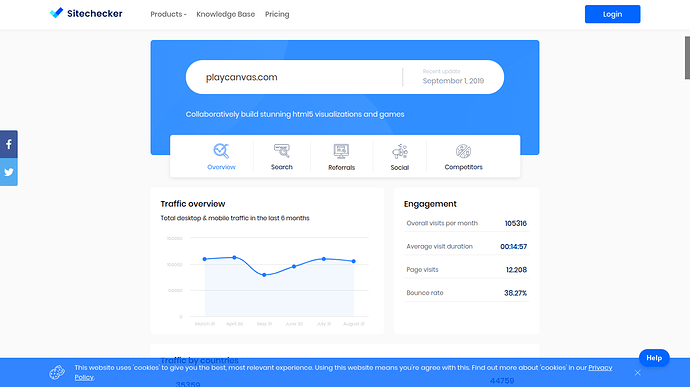Click the traffic last 6 months subtitle
The width and height of the screenshot is (690, 387).
pyautogui.click(x=235, y=218)
